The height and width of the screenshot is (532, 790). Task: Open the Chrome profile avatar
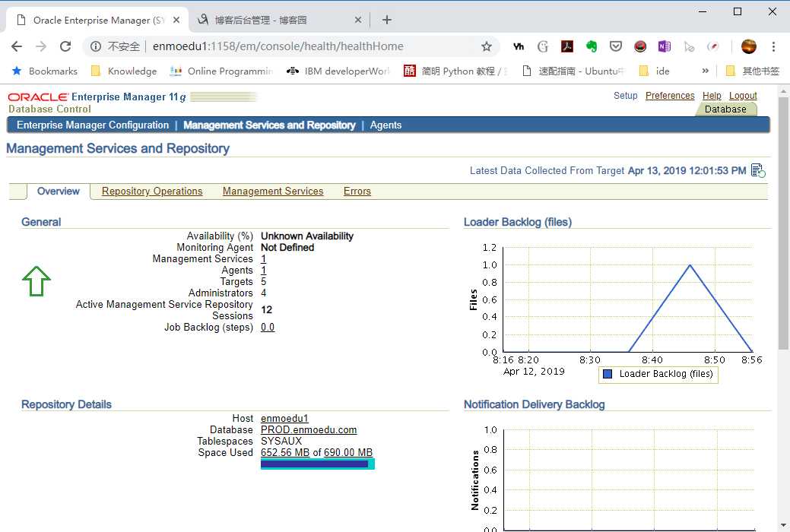coord(749,46)
